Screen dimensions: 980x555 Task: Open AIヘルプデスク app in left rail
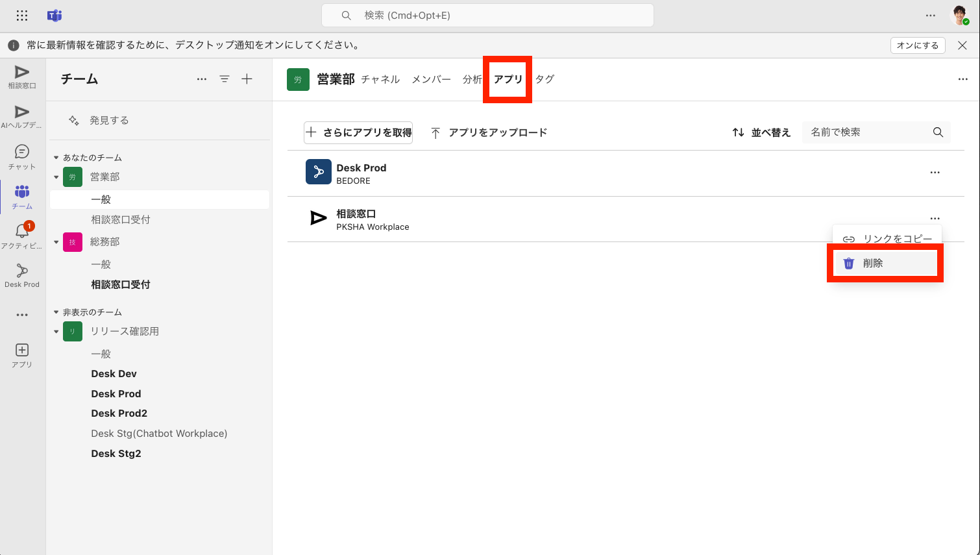pyautogui.click(x=22, y=117)
